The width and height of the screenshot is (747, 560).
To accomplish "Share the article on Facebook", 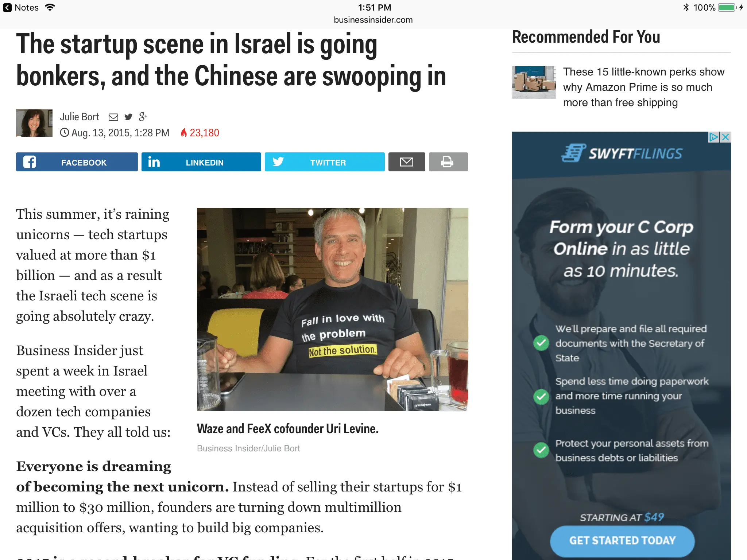I will pyautogui.click(x=77, y=162).
